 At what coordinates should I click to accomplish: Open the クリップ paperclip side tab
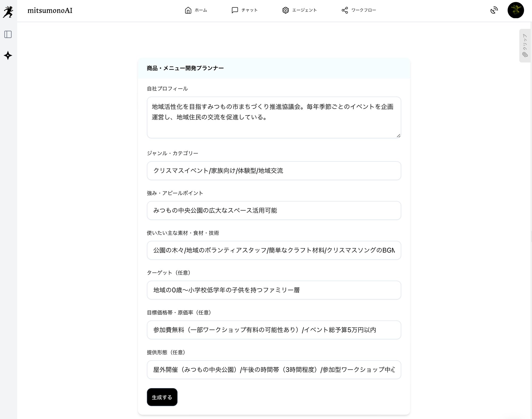(525, 46)
